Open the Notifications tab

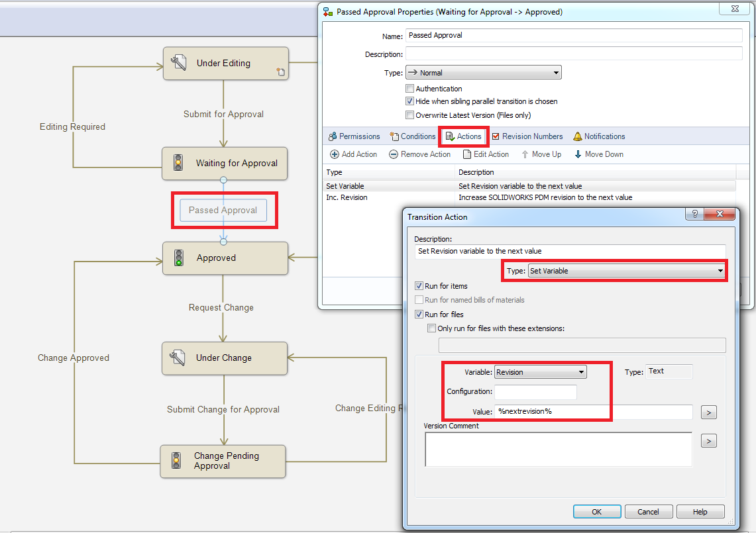click(x=598, y=136)
